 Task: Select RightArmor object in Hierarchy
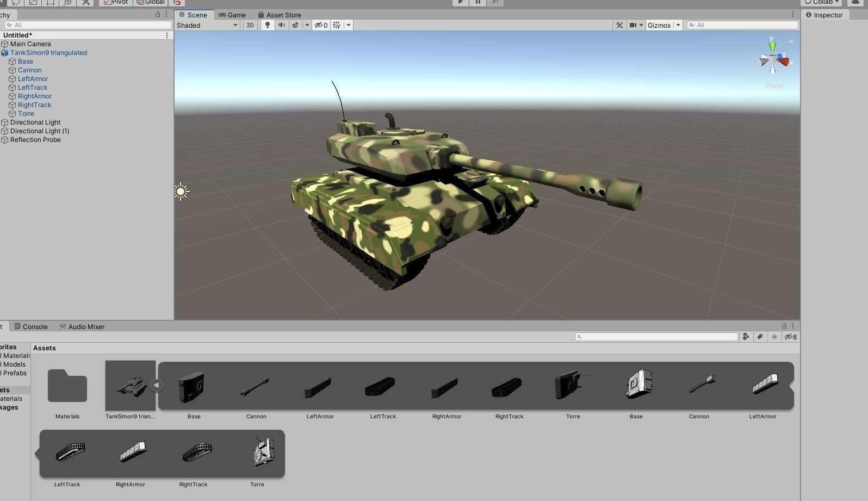[35, 96]
